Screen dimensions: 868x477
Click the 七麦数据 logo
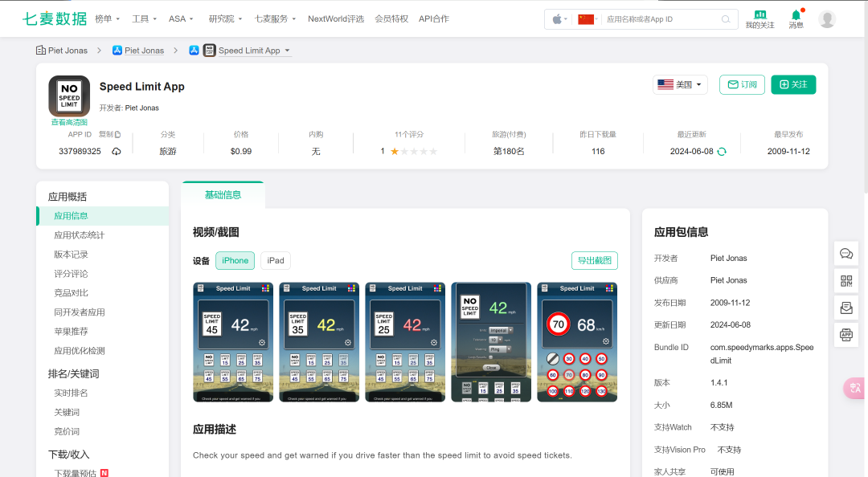[55, 18]
